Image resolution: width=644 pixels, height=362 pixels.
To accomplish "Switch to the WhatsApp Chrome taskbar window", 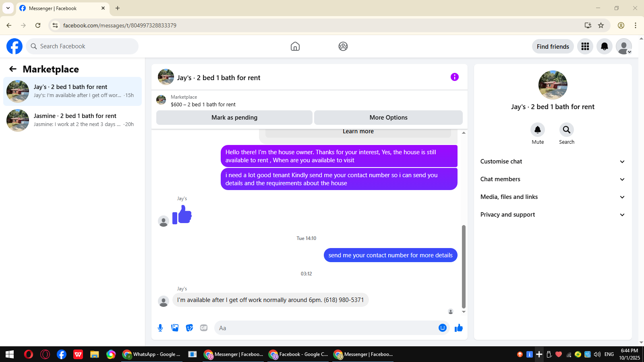I will pos(151,354).
